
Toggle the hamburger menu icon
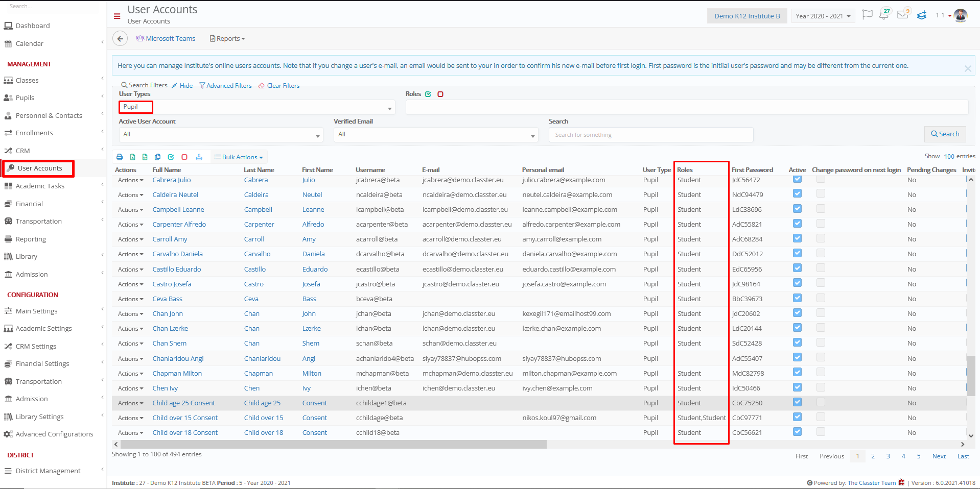tap(117, 16)
